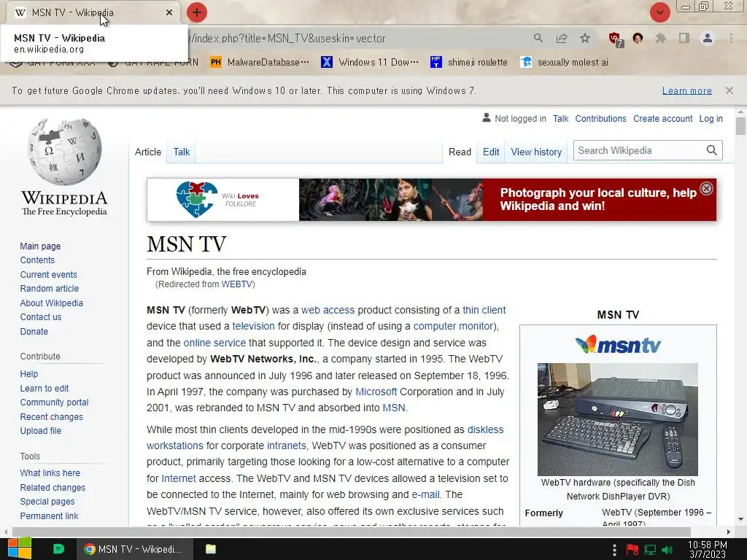Viewport: 747px width, 560px height.
Task: Click the Log in link
Action: (x=711, y=119)
